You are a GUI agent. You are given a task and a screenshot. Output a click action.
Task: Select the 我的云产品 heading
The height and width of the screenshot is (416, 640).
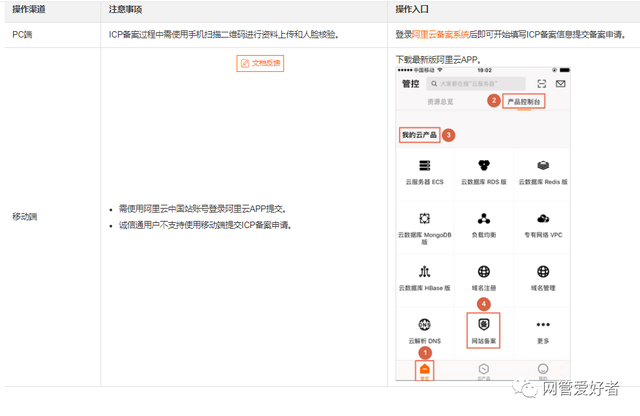coord(419,135)
